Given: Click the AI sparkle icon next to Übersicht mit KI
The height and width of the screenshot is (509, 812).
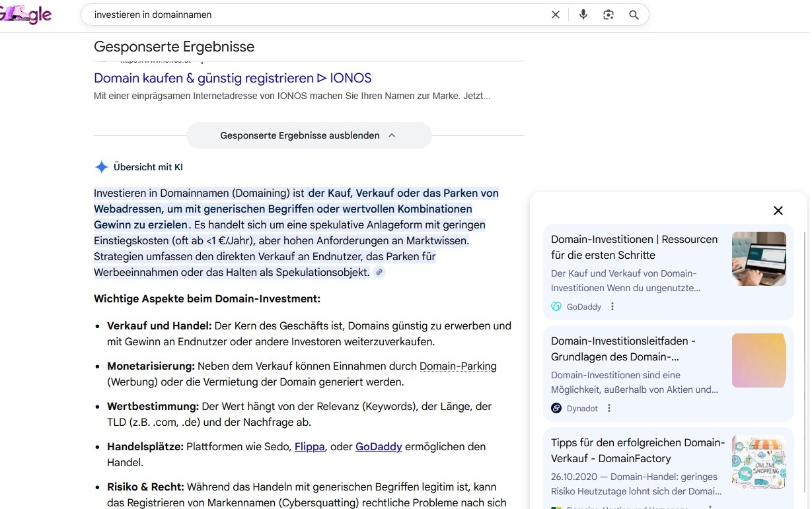Looking at the screenshot, I should tap(101, 166).
